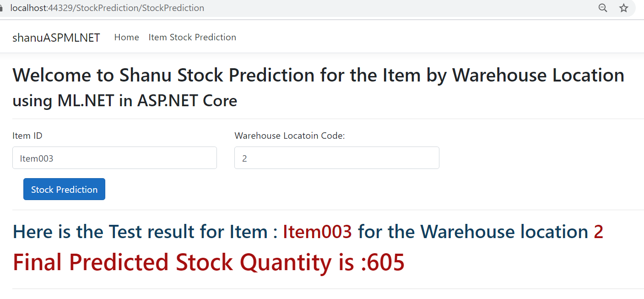Click the Warehouse Locatoin Code input field
This screenshot has width=644, height=299.
(x=337, y=158)
